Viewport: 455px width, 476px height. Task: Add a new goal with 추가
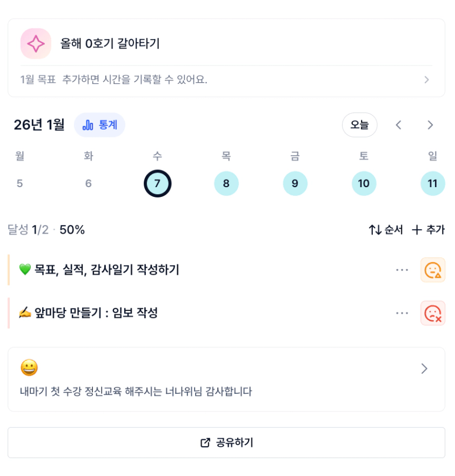click(x=428, y=230)
